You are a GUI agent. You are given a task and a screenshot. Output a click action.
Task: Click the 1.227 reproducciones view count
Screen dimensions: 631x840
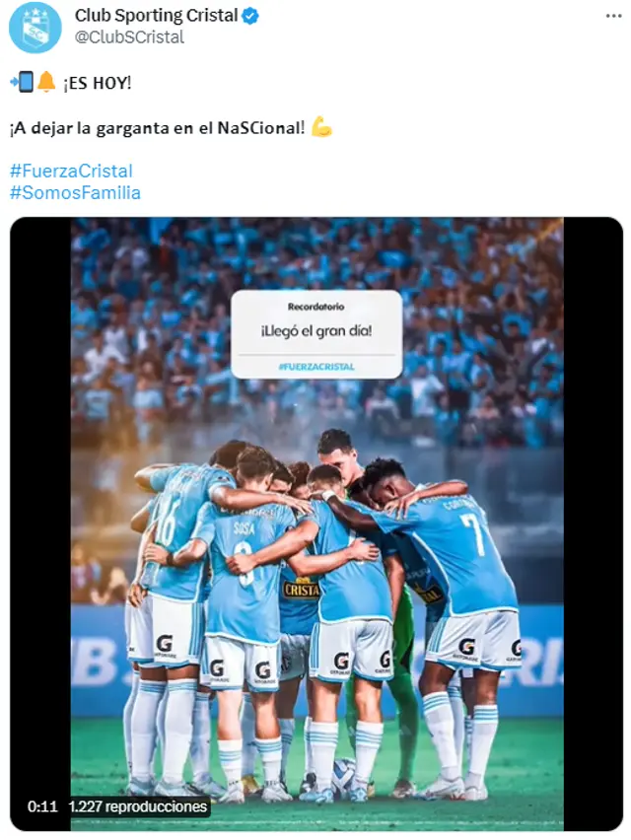coord(138,806)
